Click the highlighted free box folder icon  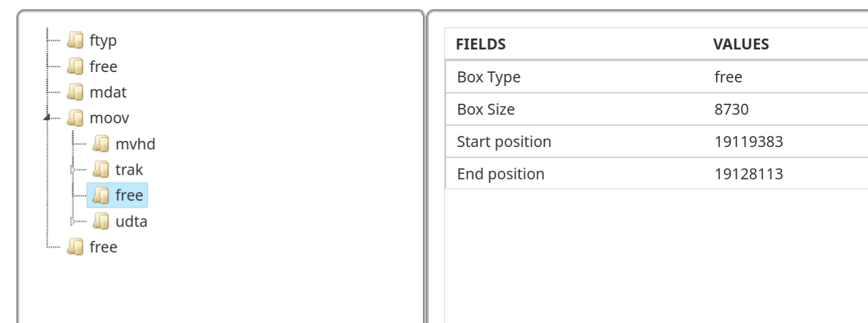point(101,195)
